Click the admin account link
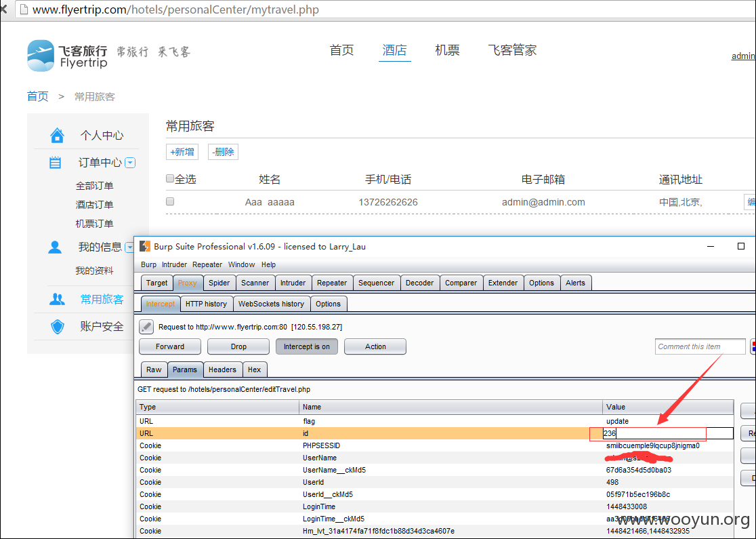 click(743, 56)
